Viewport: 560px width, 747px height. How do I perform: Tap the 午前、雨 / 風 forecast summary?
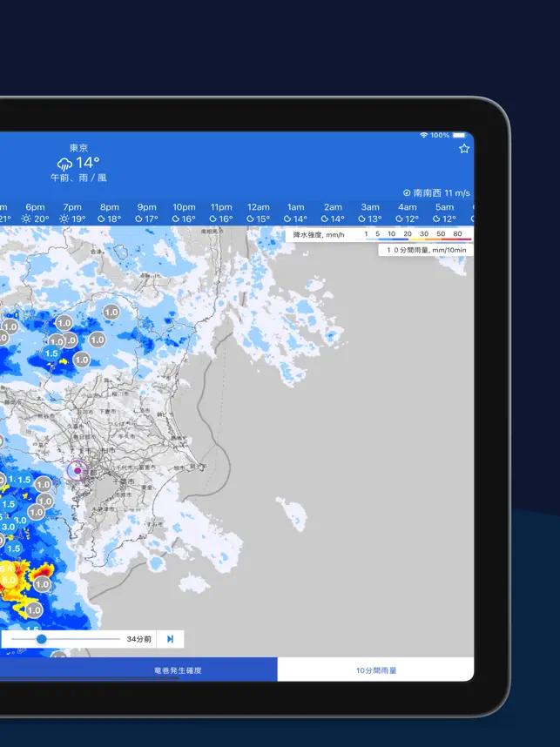point(78,178)
